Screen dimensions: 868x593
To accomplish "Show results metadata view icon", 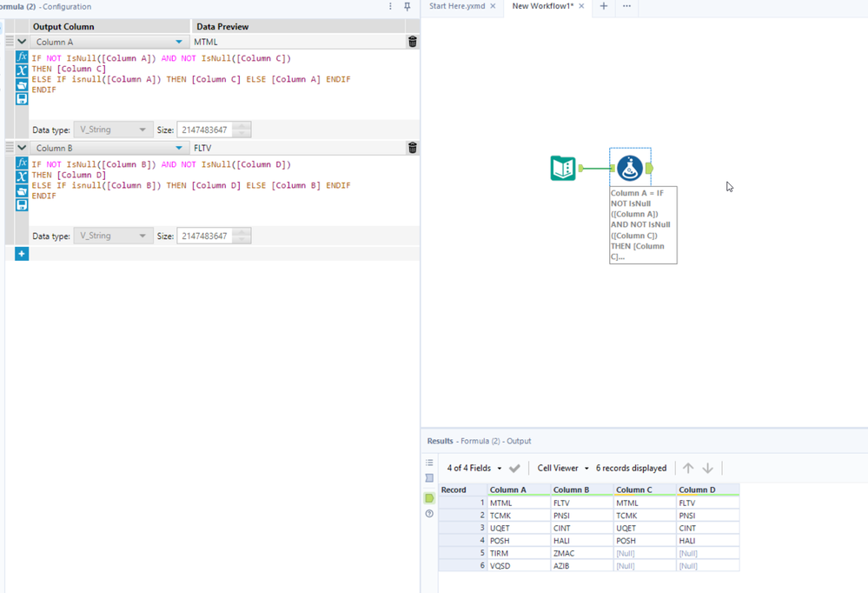I will [429, 477].
